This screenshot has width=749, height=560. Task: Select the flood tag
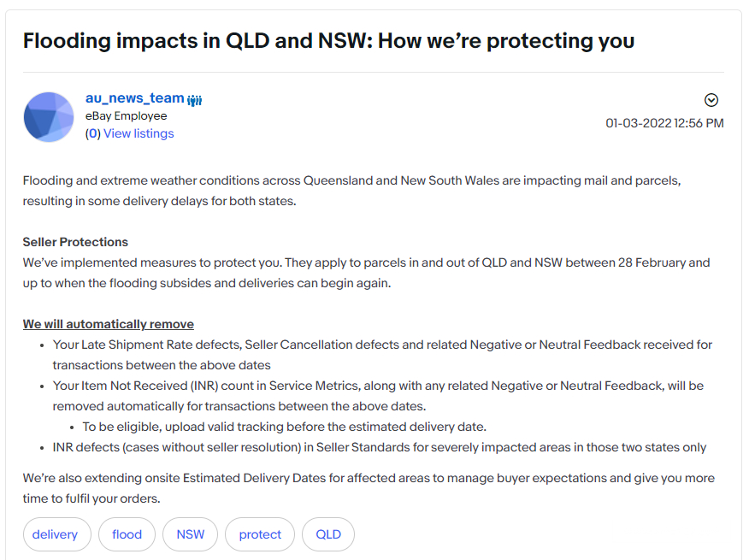[x=127, y=534]
